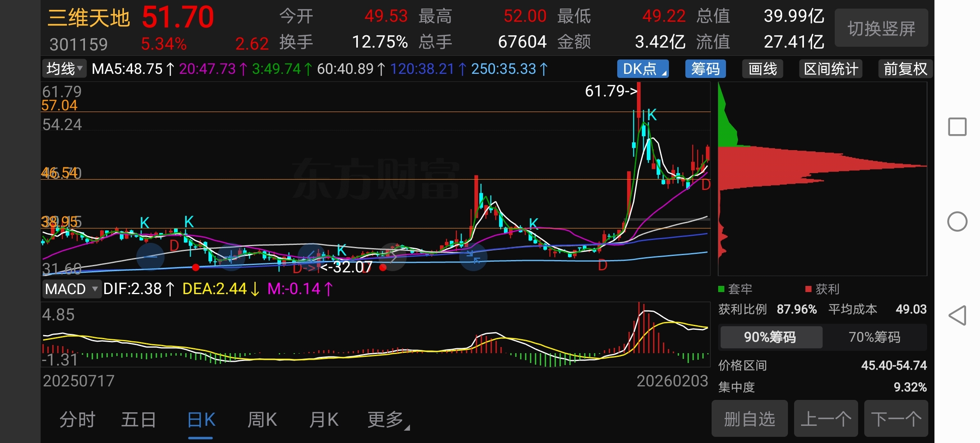This screenshot has width=980, height=443.
Task: Open the DK点 dropdown
Action: [643, 69]
